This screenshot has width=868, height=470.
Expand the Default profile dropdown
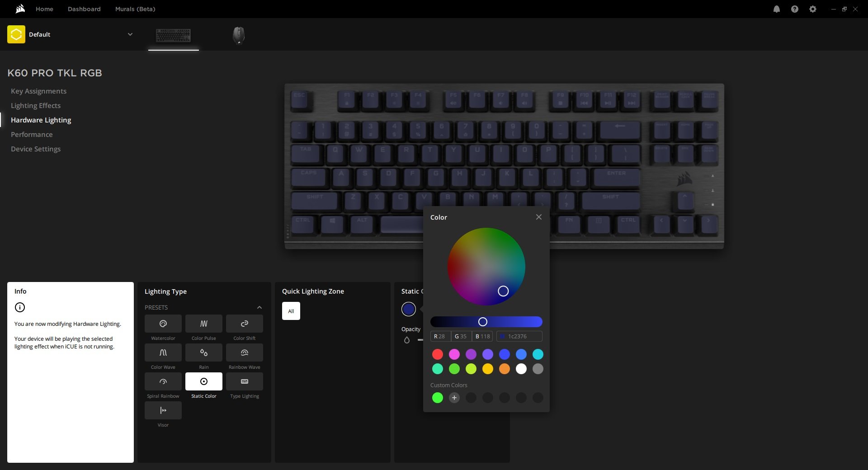pyautogui.click(x=130, y=34)
